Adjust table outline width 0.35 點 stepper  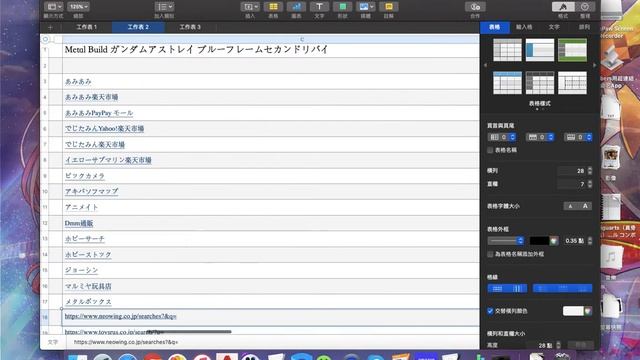590,241
